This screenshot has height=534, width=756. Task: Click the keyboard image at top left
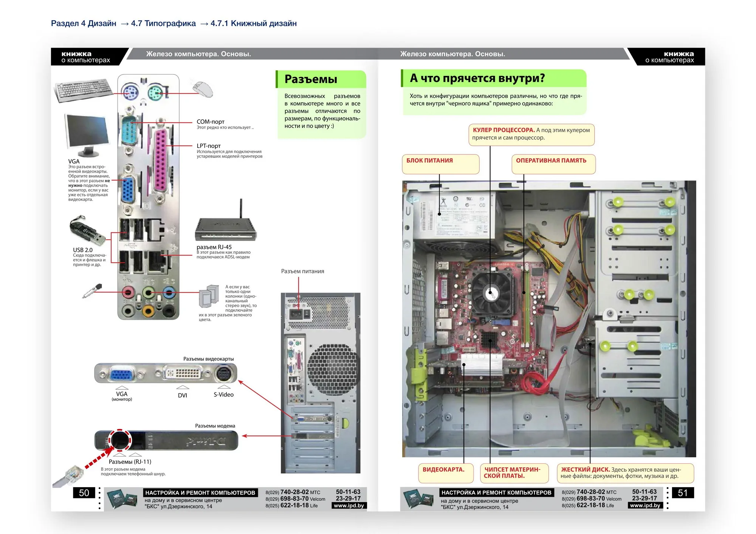(84, 90)
